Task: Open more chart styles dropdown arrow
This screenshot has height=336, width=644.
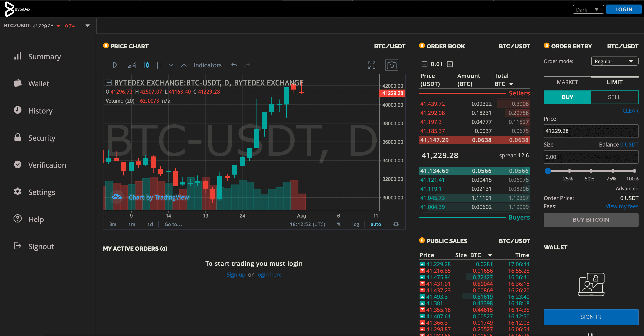Action: 171,65
